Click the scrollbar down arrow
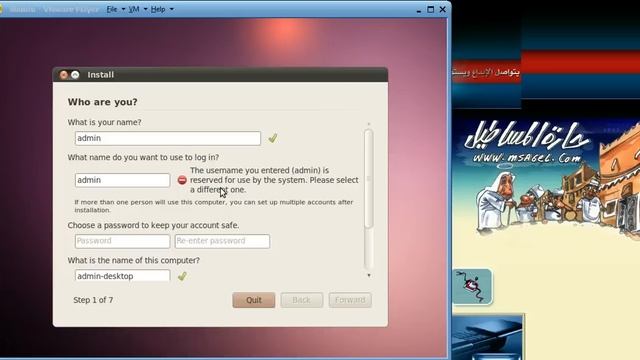Screen dimensions: 640x360 tap(369, 276)
